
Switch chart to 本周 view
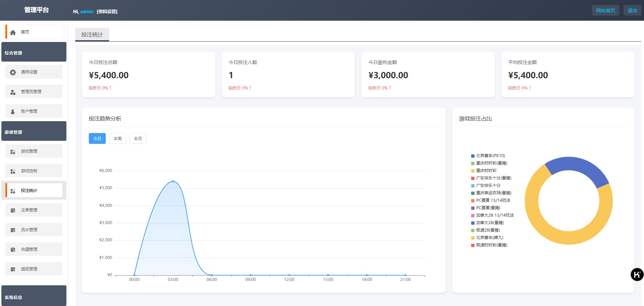(x=118, y=138)
